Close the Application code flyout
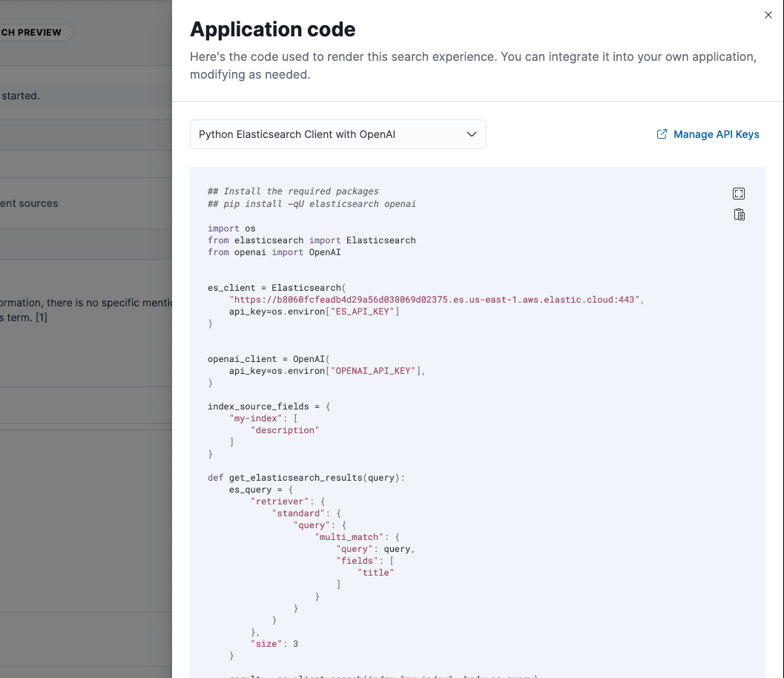 click(x=768, y=15)
